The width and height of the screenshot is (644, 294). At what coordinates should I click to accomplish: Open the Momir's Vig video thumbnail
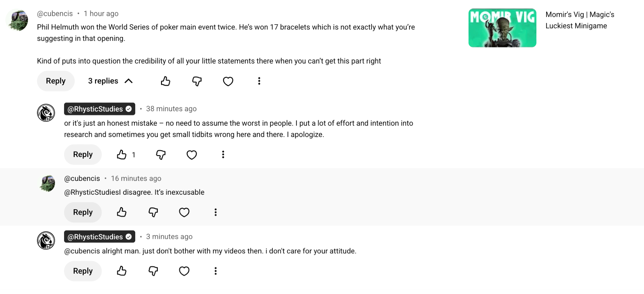[502, 28]
